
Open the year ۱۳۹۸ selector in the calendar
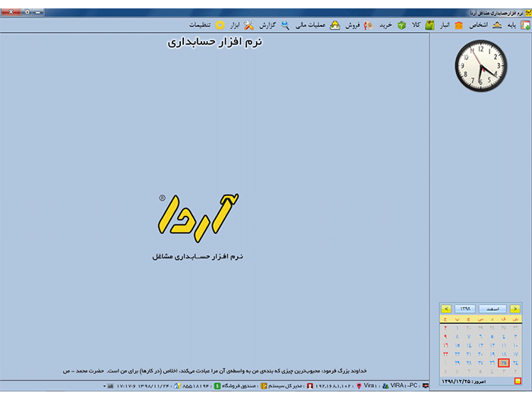465,309
